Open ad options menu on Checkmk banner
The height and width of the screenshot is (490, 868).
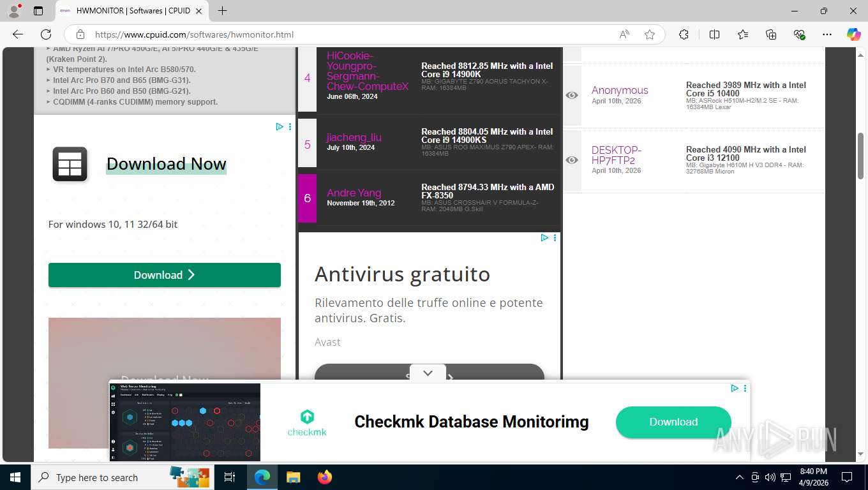(745, 388)
